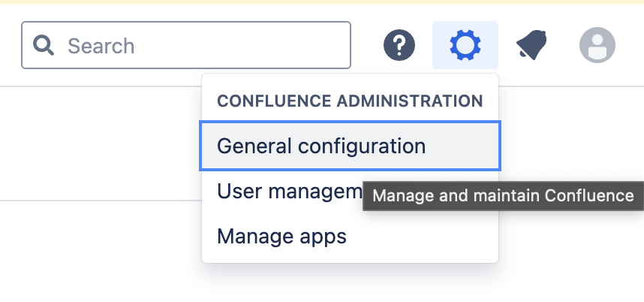Choose Manage apps
Screen dimensions: 644x302
pos(350,236)
